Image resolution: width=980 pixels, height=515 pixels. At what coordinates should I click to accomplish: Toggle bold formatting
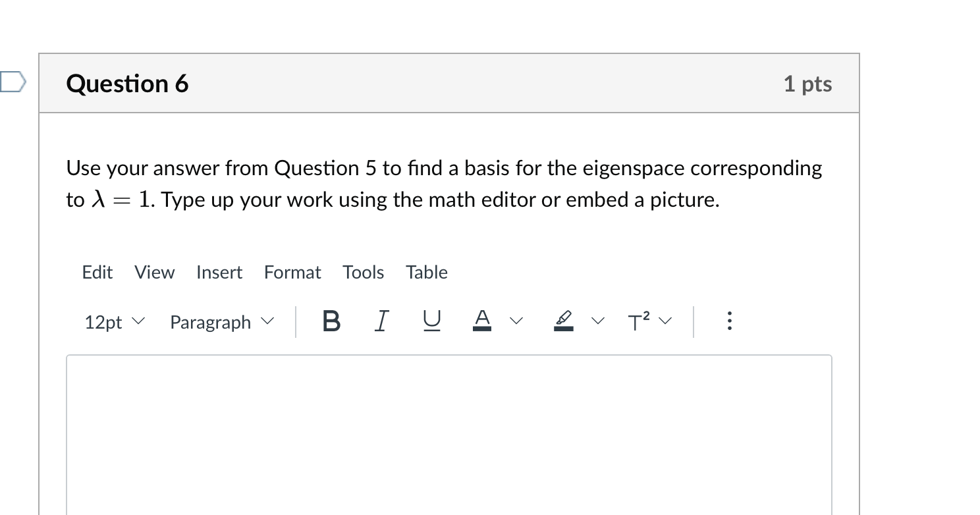[x=331, y=321]
